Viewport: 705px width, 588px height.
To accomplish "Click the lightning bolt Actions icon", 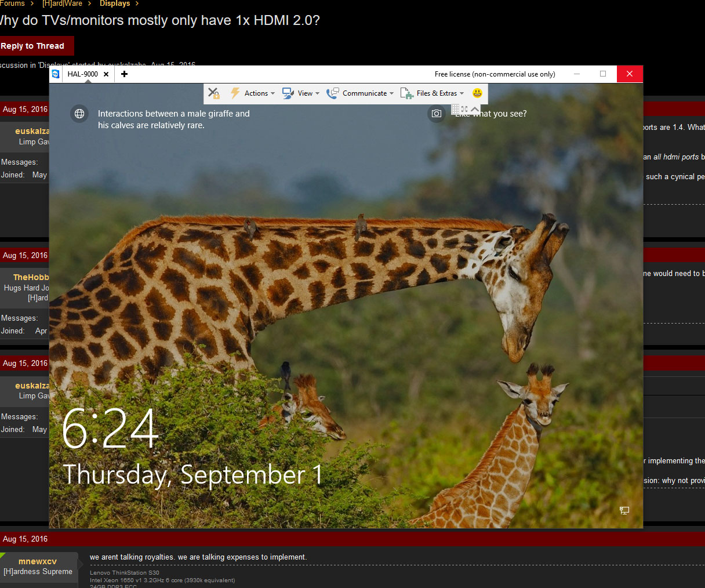I will pyautogui.click(x=235, y=93).
